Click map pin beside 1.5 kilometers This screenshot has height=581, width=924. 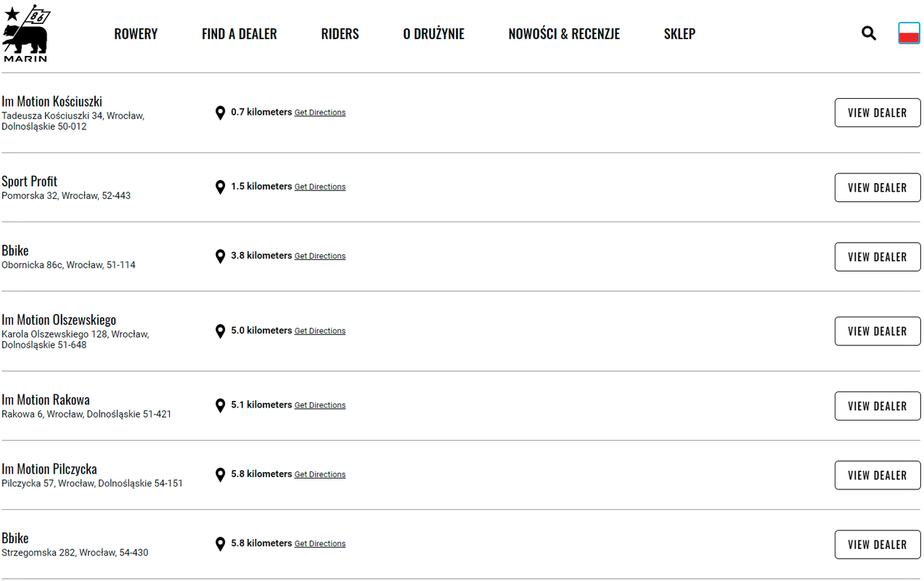[x=221, y=187]
